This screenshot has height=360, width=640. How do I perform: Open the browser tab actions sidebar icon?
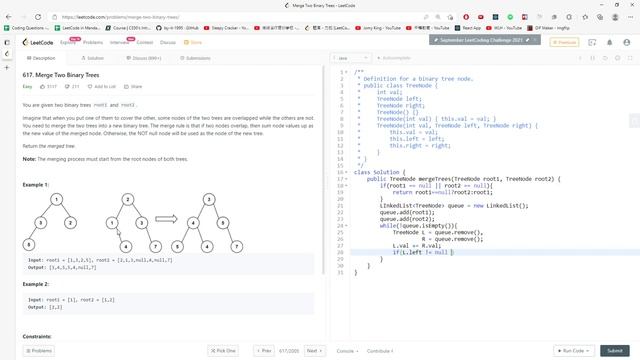(7, 42)
